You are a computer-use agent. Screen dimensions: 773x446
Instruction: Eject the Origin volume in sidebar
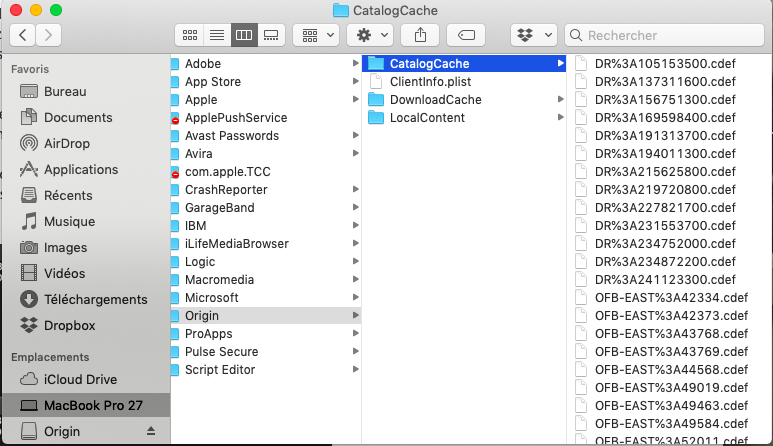coord(151,431)
